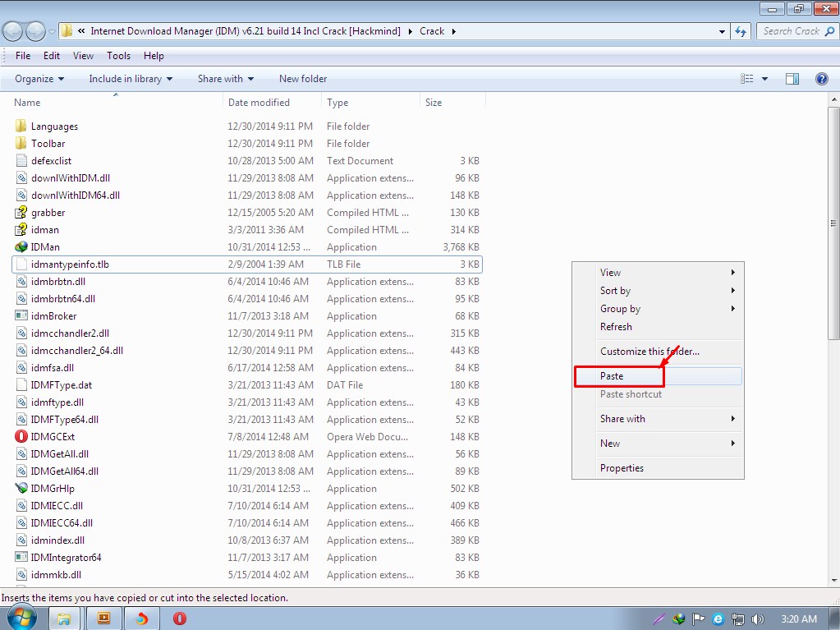Click the volume speaker tray icon
840x630 pixels.
(x=757, y=619)
